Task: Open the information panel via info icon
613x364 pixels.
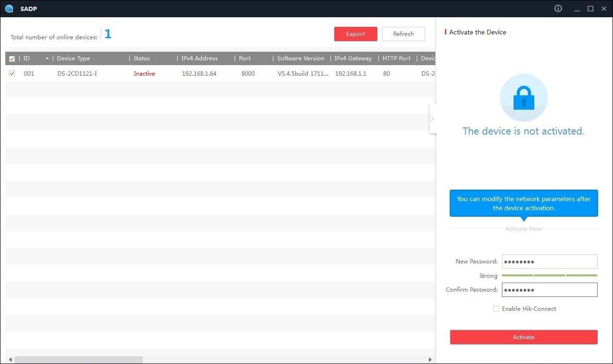Action: (558, 8)
